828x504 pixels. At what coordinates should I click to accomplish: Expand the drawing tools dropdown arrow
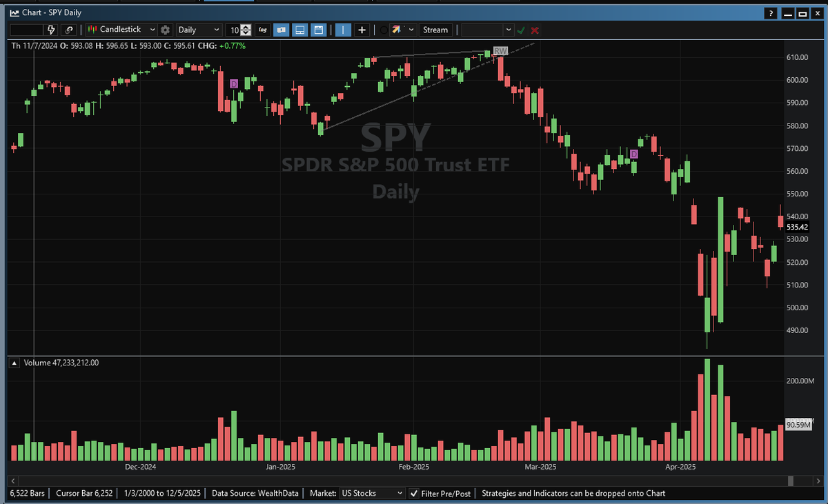point(411,30)
